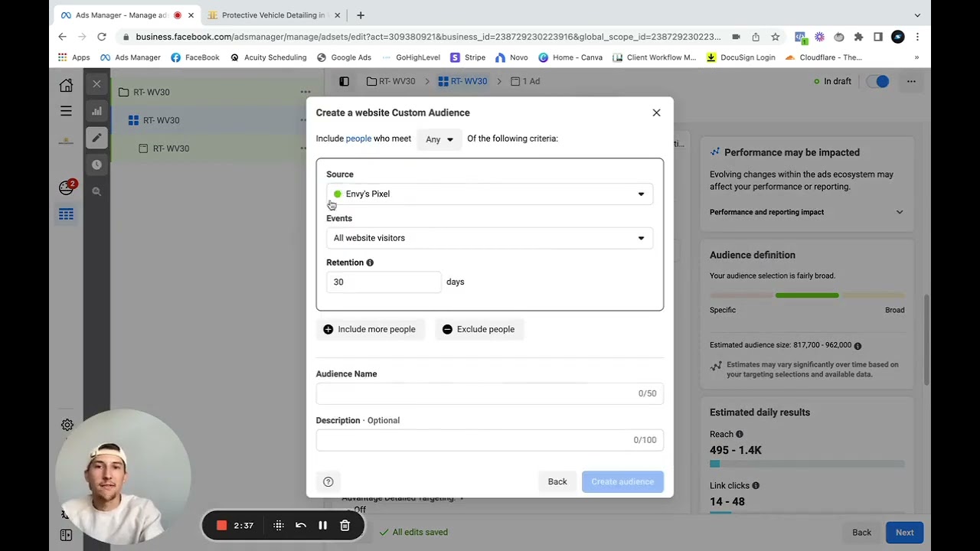Image resolution: width=980 pixels, height=551 pixels.
Task: Click the dialog help question icon
Action: coord(328,481)
